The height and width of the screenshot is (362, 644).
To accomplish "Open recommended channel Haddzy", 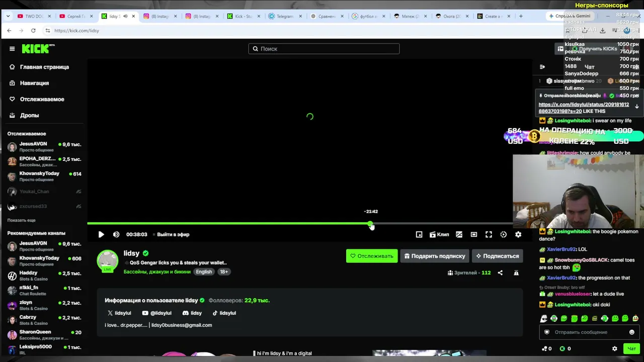I will [x=44, y=276].
